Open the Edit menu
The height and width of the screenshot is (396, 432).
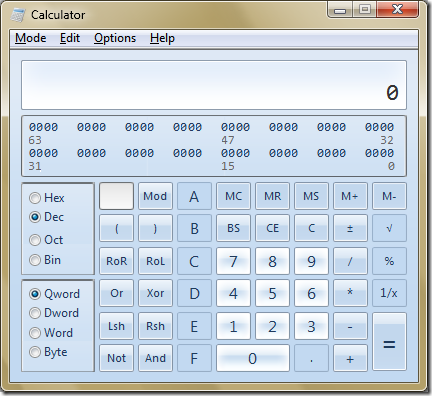pos(70,38)
